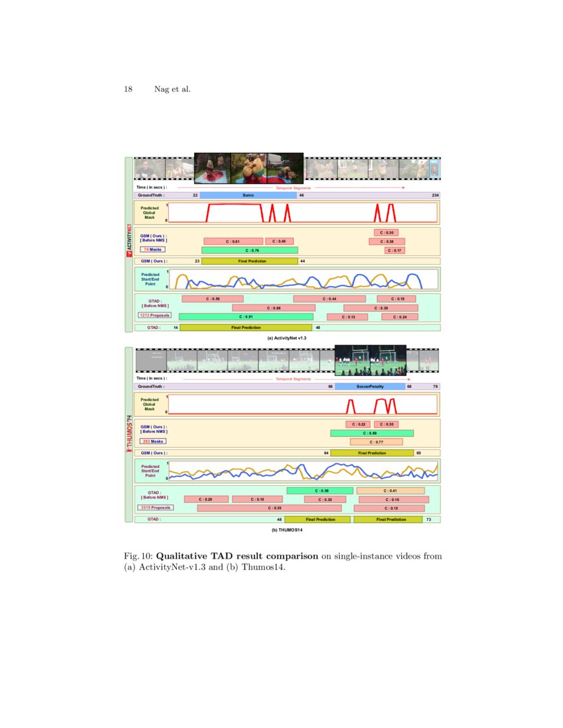Click the 283 Masks label box
Screen dimensions: 563x728
point(153,441)
